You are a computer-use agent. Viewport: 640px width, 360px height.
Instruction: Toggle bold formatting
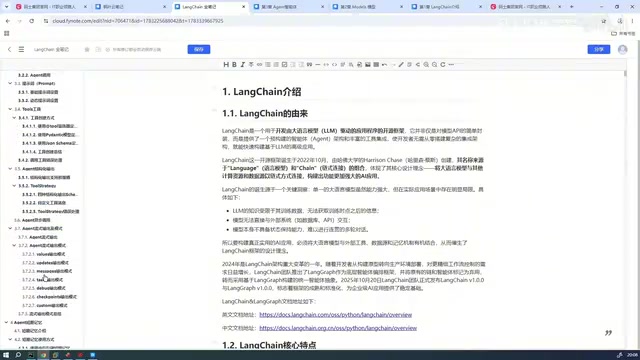point(234,64)
